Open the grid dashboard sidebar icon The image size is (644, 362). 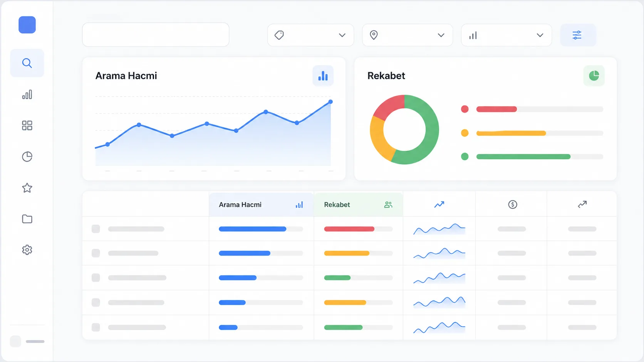[x=27, y=125]
